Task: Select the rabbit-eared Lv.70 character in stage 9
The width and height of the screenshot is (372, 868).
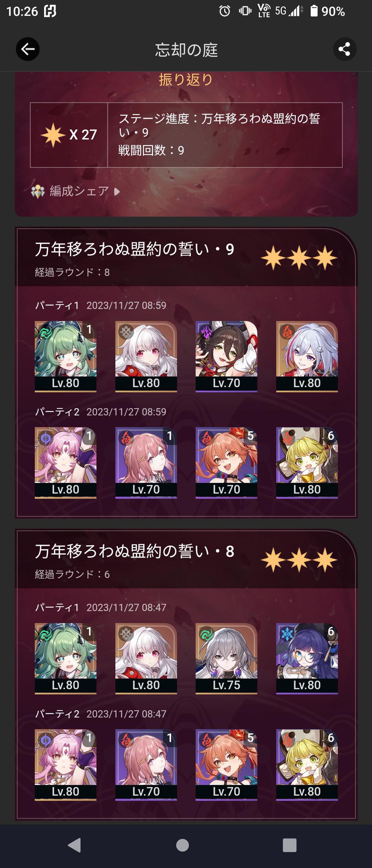Action: coord(226,356)
